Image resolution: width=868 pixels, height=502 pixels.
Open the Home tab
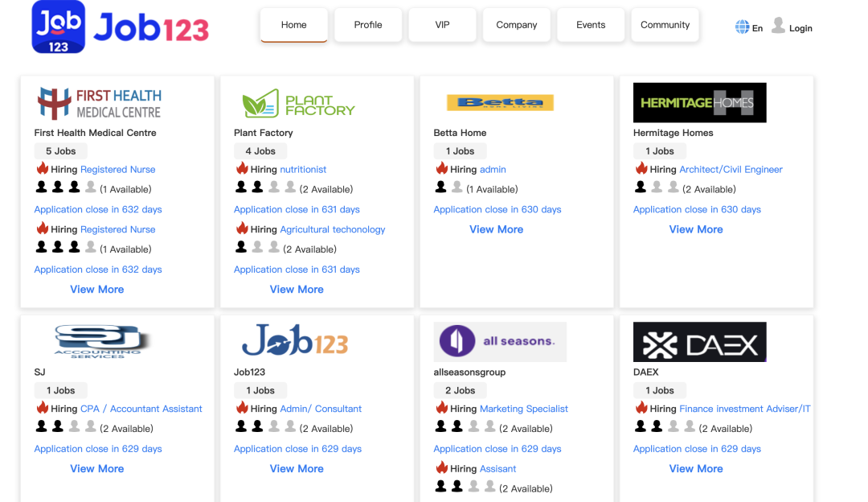293,25
